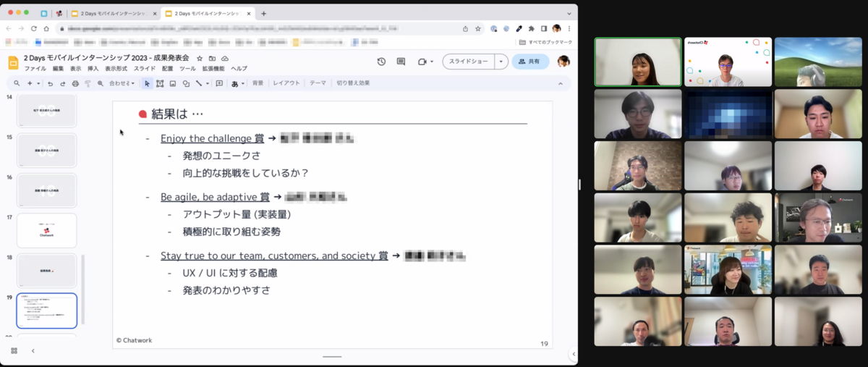Select slide 14 thumbnail
868x367 pixels.
point(46,111)
